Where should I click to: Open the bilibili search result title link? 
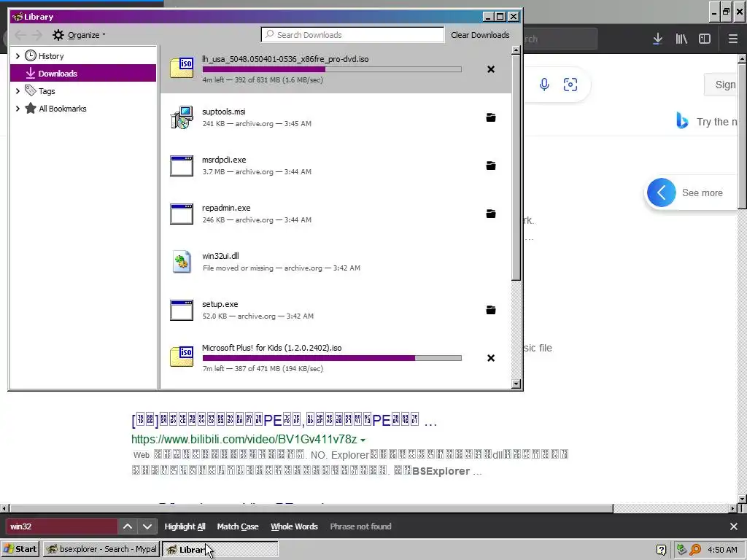(x=285, y=421)
